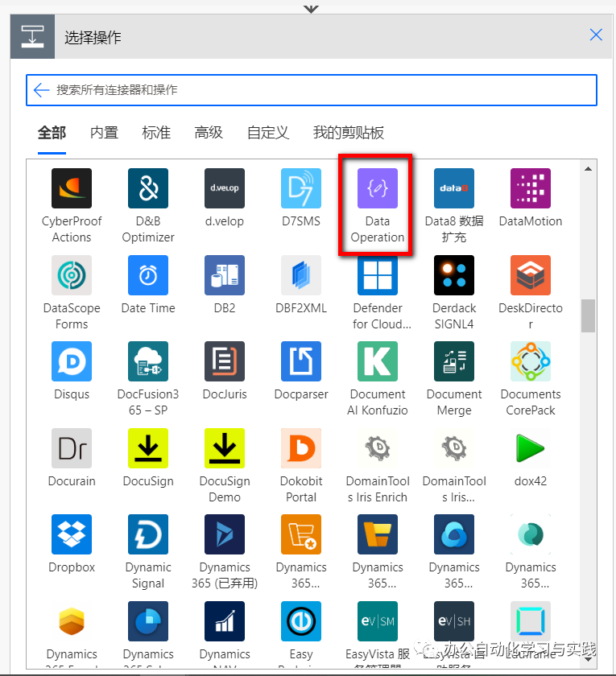Open the DBF2XML connector
This screenshot has width=616, height=676.
301,275
